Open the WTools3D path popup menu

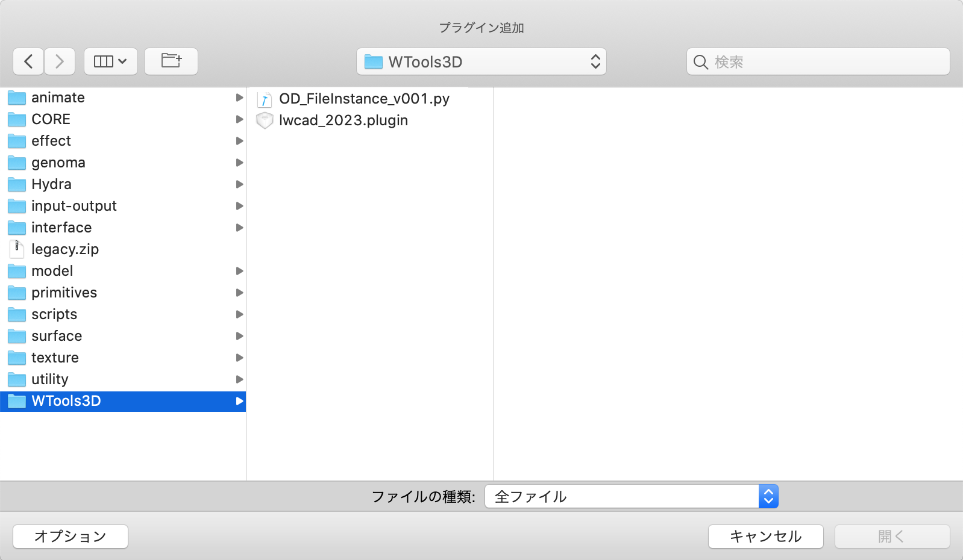point(481,62)
